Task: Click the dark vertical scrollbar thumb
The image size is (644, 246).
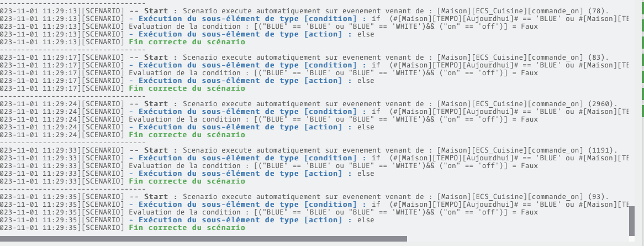Action: 632,221
